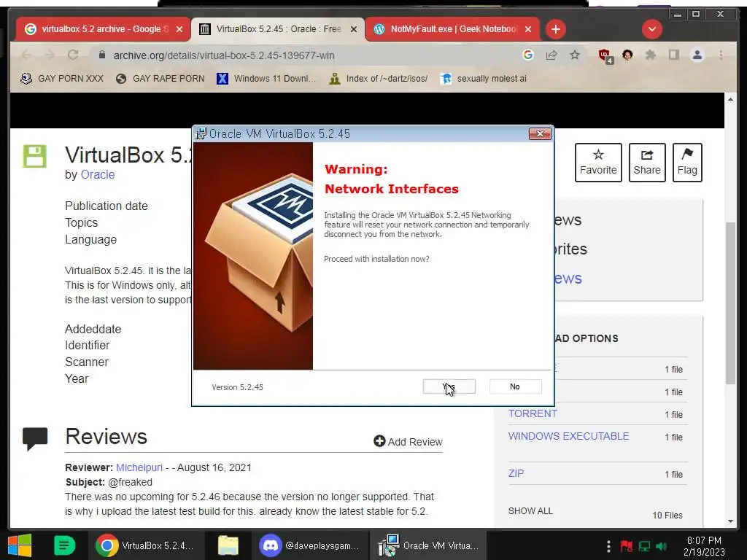Open reviewer Michelpuri's profile link
This screenshot has width=747, height=560.
pyautogui.click(x=139, y=467)
